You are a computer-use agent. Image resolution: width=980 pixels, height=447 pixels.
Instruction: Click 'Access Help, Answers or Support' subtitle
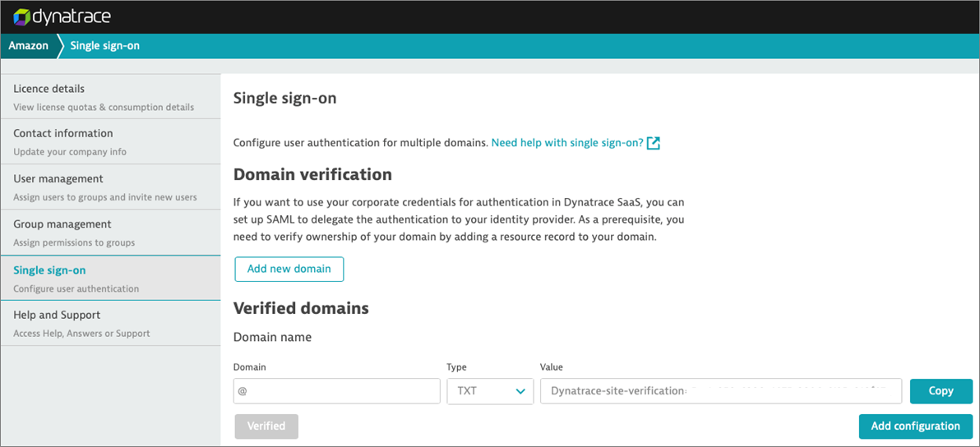click(x=82, y=334)
